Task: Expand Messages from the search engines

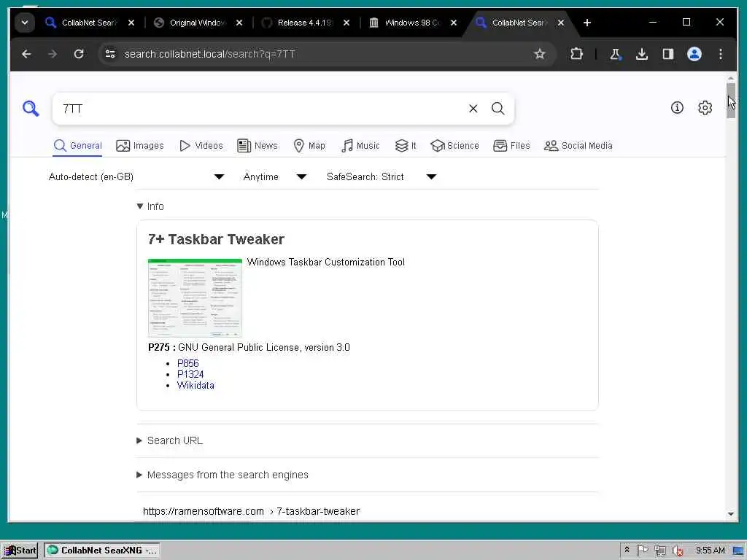Action: coord(222,475)
